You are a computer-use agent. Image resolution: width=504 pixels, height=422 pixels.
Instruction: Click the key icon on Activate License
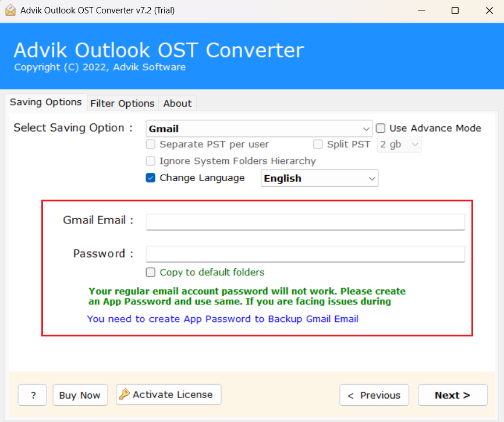(x=124, y=394)
